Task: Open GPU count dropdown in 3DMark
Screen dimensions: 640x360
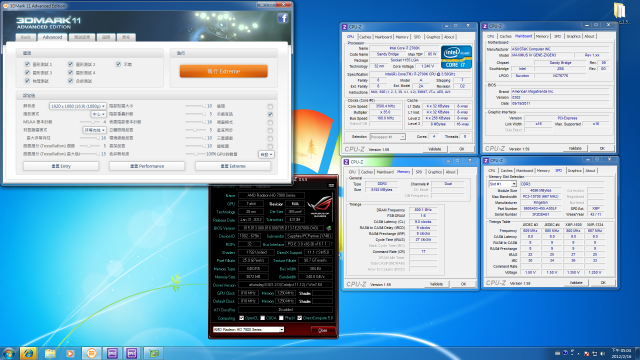Action: [266, 154]
